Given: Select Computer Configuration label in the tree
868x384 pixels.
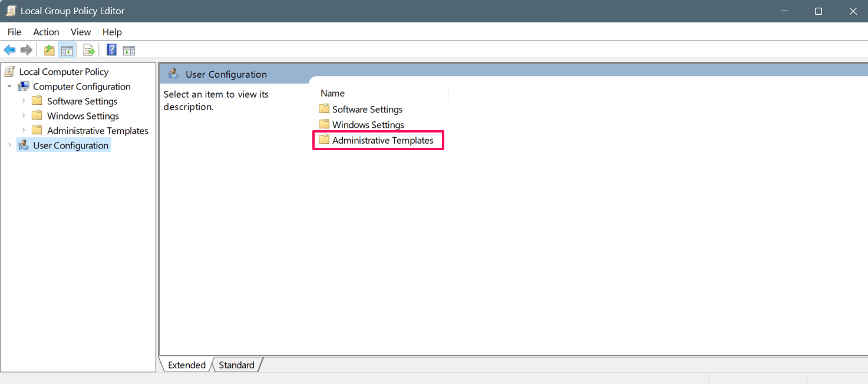Looking at the screenshot, I should click(82, 87).
